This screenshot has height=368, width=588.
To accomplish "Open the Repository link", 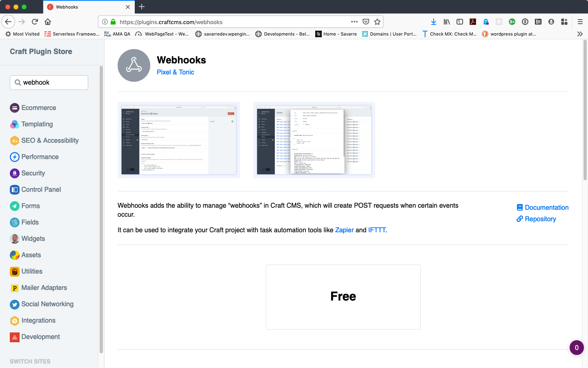I will point(536,219).
